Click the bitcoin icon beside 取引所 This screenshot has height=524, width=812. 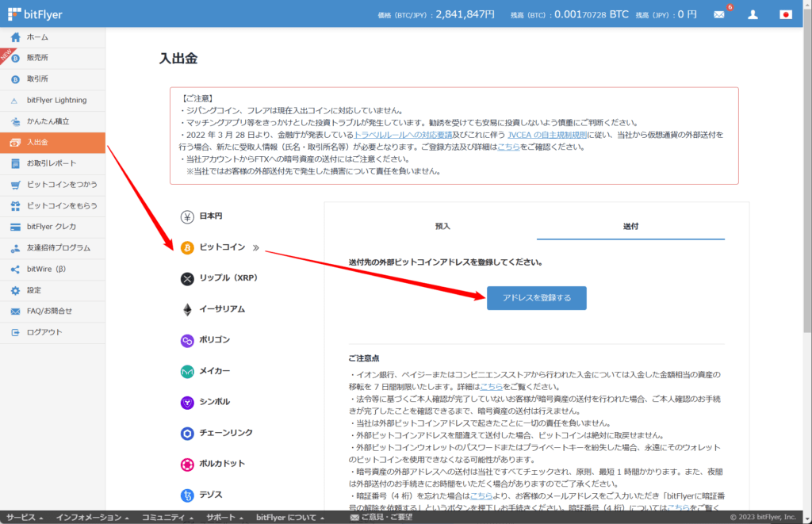click(16, 79)
